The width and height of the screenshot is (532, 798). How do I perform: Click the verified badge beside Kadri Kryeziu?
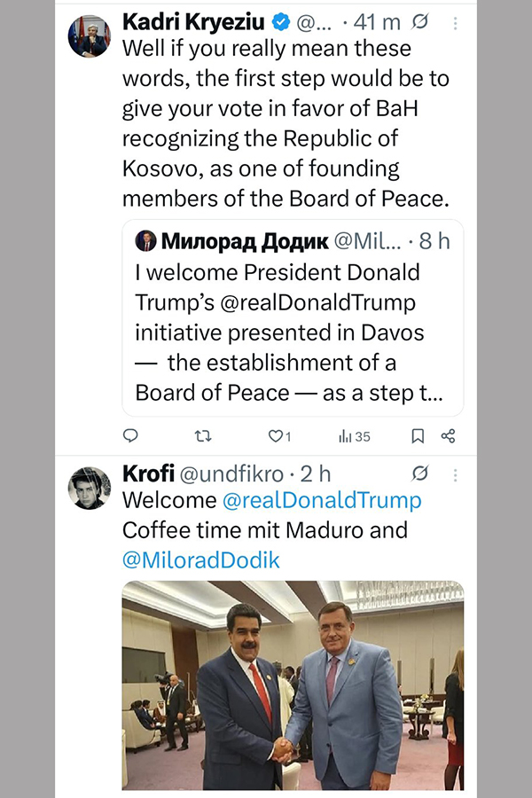point(281,21)
